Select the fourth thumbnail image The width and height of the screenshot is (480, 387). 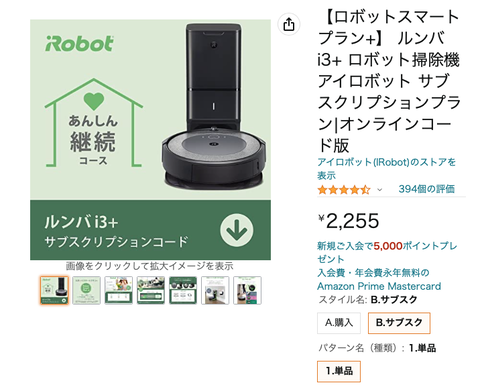tap(151, 290)
